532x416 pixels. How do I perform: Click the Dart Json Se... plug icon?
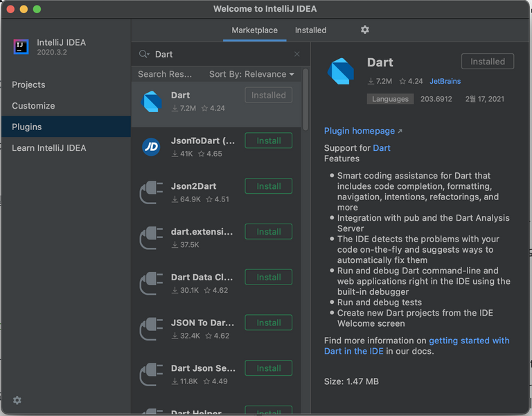[151, 374]
